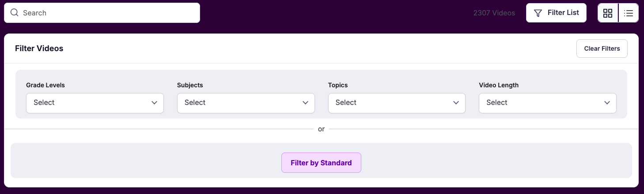Click the 2307 Videos count text
This screenshot has width=644, height=194.
coord(494,13)
